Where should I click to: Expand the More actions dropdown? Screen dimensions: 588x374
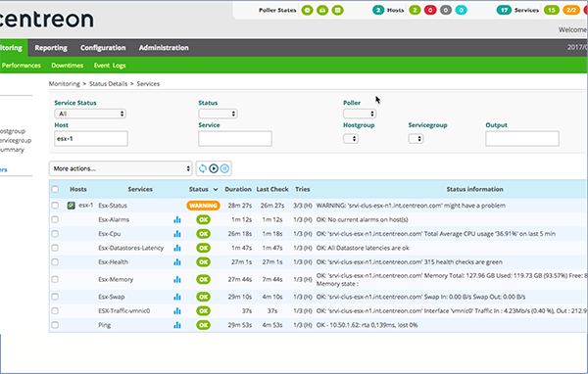(x=121, y=168)
